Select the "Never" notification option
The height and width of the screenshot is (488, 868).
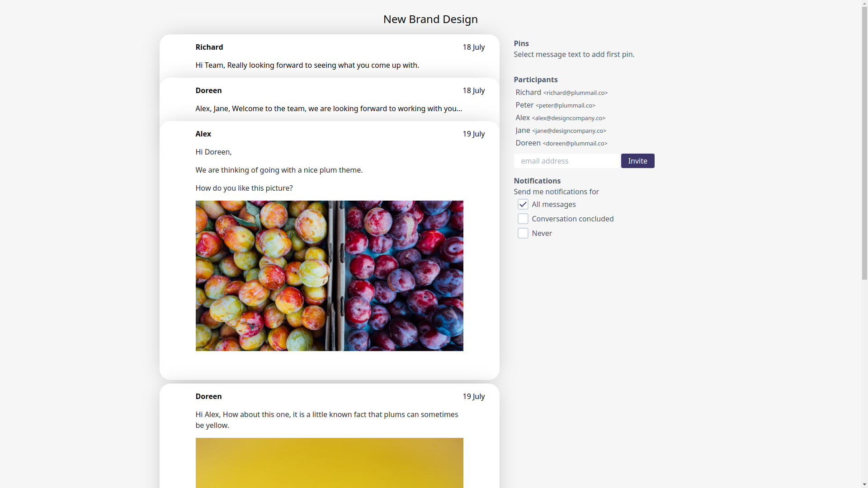pos(523,233)
